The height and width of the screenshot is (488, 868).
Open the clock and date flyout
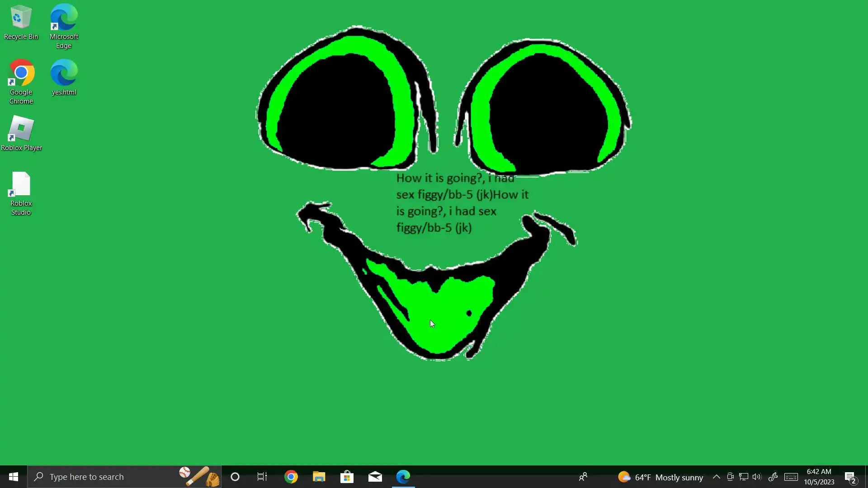(819, 477)
